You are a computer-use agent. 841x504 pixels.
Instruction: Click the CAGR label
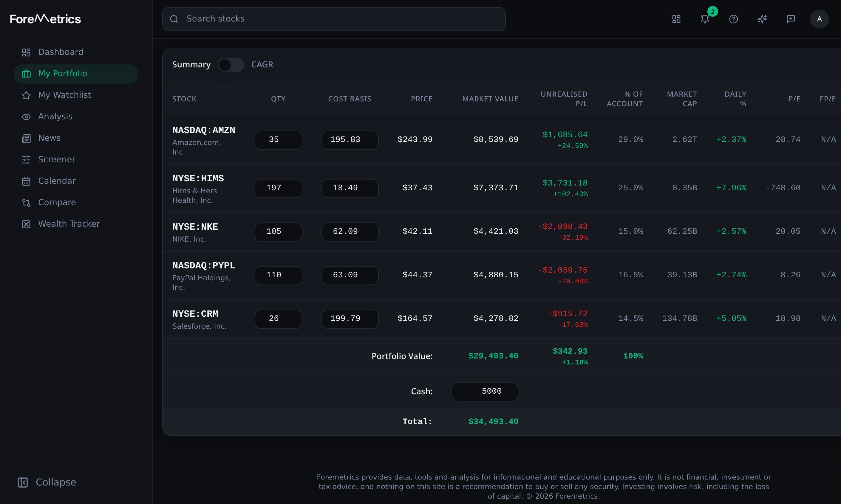coord(262,64)
